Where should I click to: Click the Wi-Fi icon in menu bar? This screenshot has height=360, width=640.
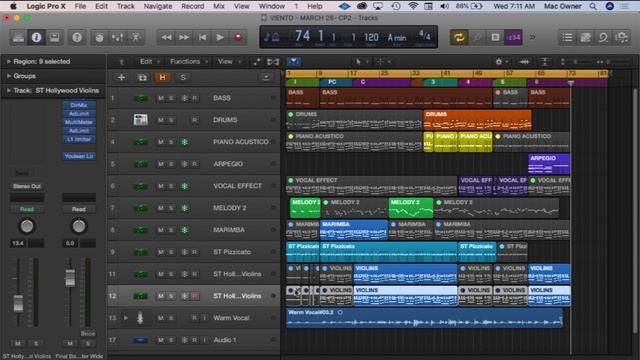click(413, 6)
